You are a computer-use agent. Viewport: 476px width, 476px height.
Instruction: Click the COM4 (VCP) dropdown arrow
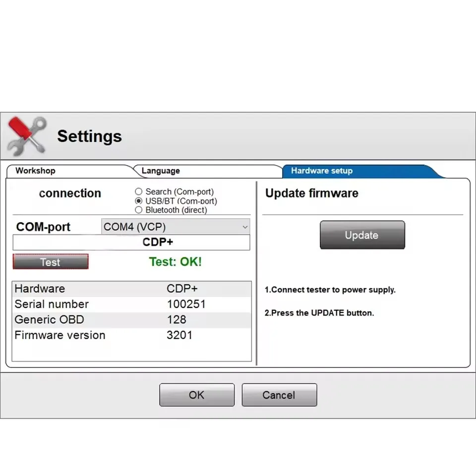[245, 227]
